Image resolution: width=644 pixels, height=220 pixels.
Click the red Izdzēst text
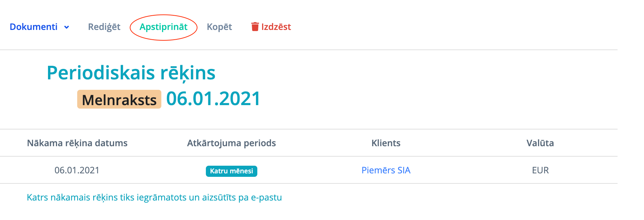point(276,27)
